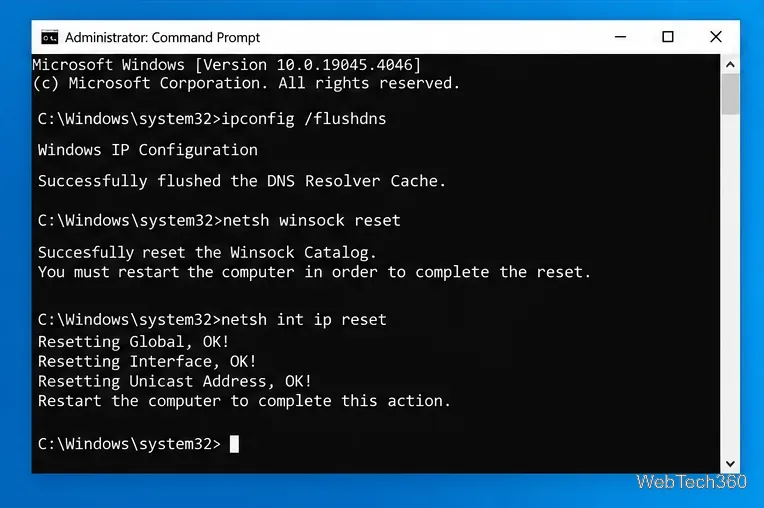
Task: Click the Resetting Interface, OK! line
Action: (x=147, y=362)
